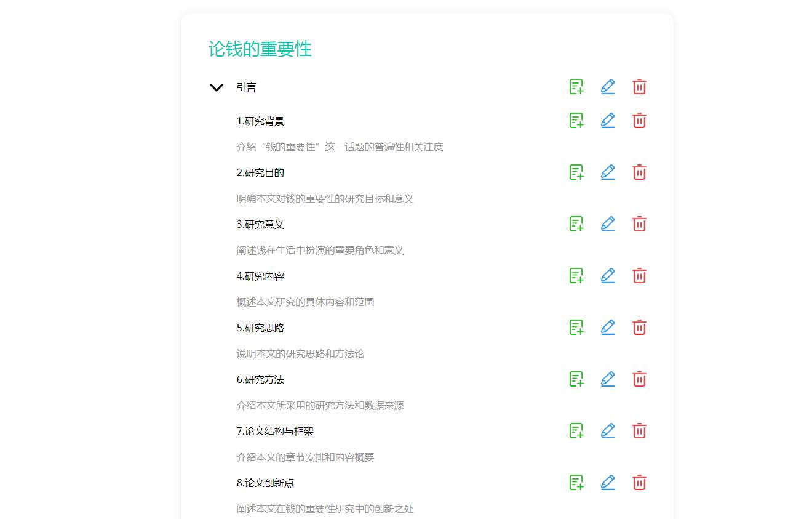Edit the 3.研究意义 entry

[x=608, y=224]
